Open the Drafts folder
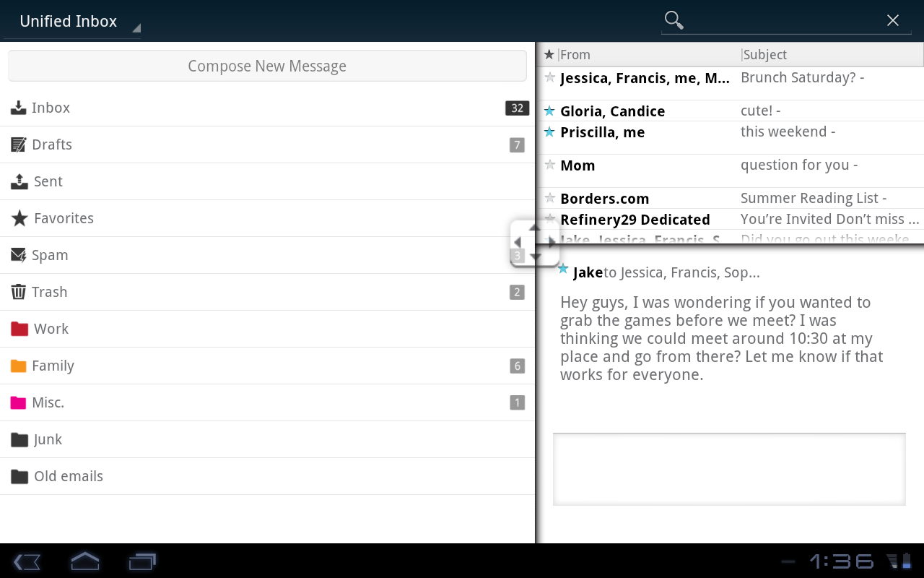Viewport: 924px width, 578px height. 52,144
